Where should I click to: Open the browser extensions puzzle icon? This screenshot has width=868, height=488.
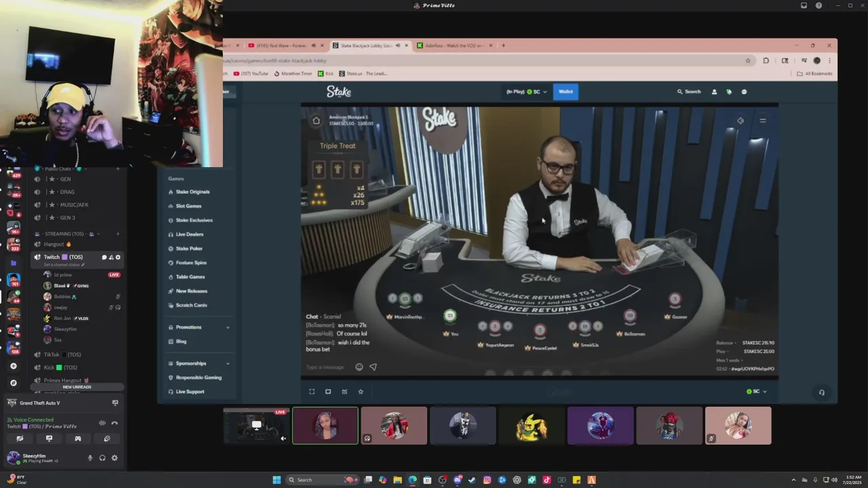[x=766, y=60]
